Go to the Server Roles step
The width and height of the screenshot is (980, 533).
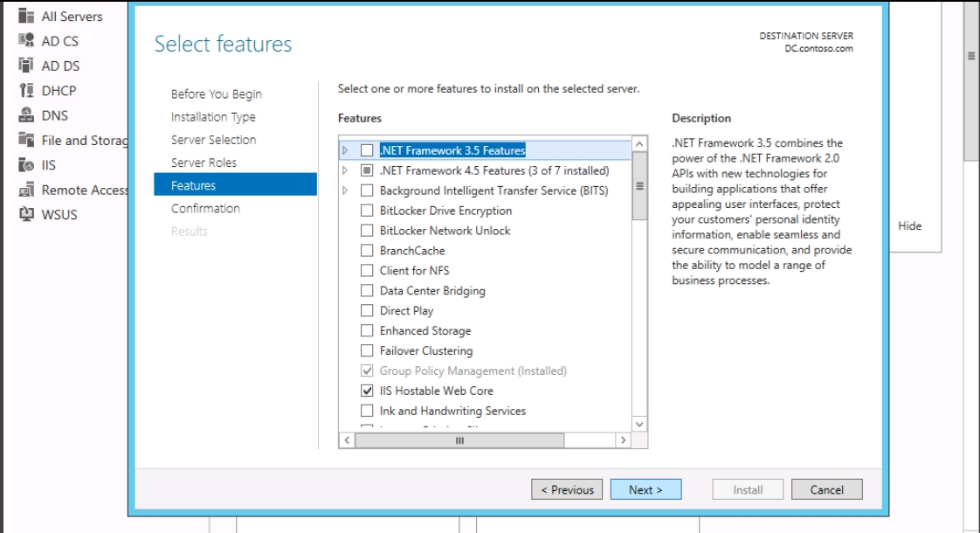(x=204, y=163)
